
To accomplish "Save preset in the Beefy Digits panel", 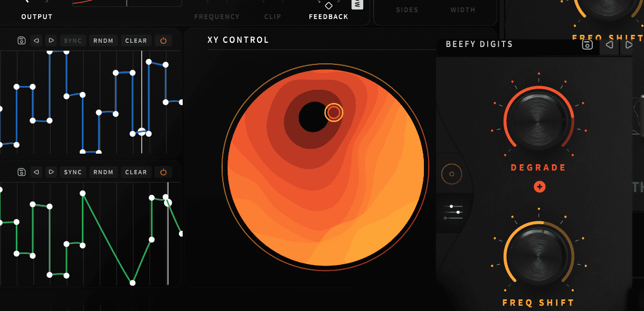I will tap(587, 45).
